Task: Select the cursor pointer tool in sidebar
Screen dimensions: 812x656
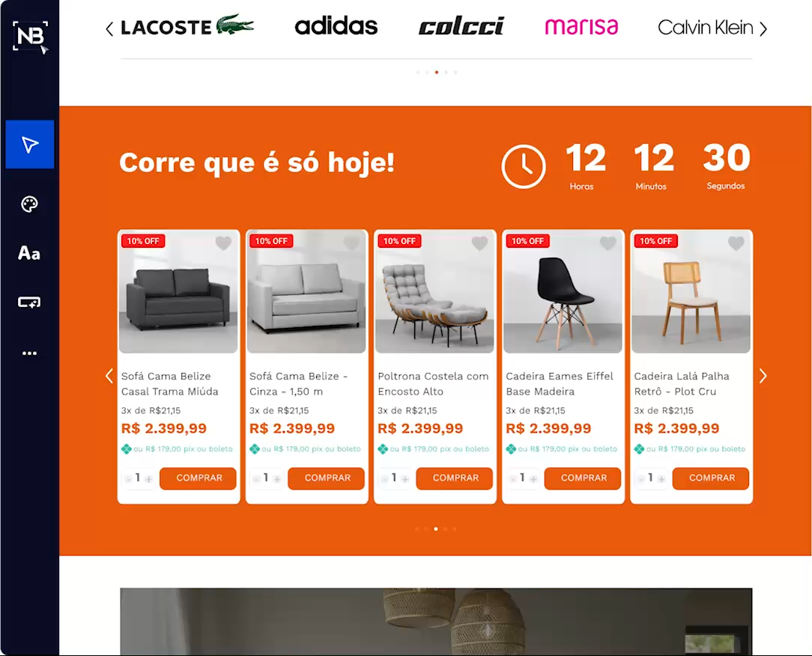Action: [29, 145]
